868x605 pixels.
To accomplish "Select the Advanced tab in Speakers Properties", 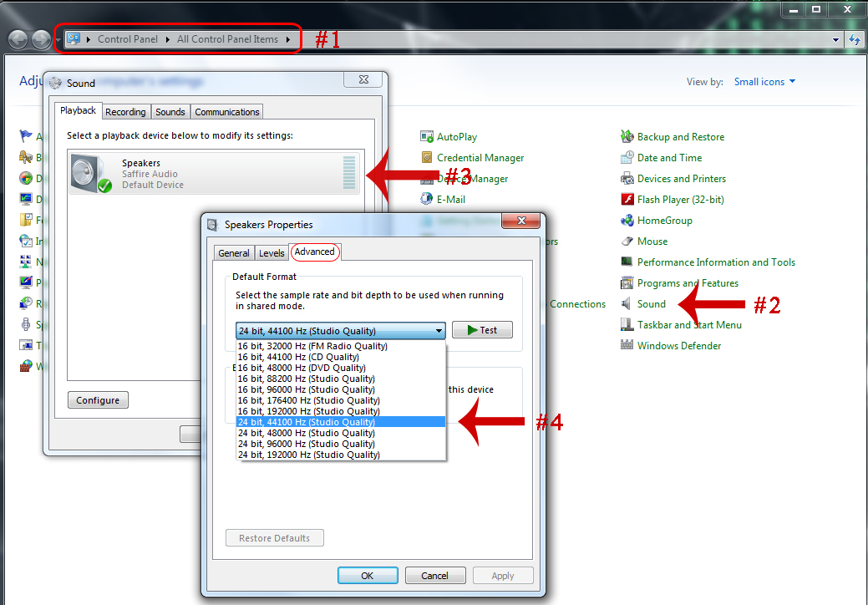I will tap(314, 252).
